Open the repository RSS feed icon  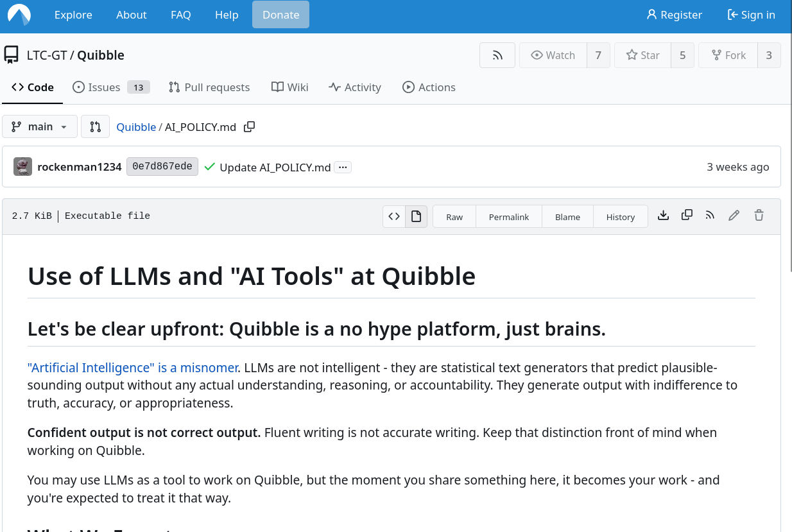497,55
